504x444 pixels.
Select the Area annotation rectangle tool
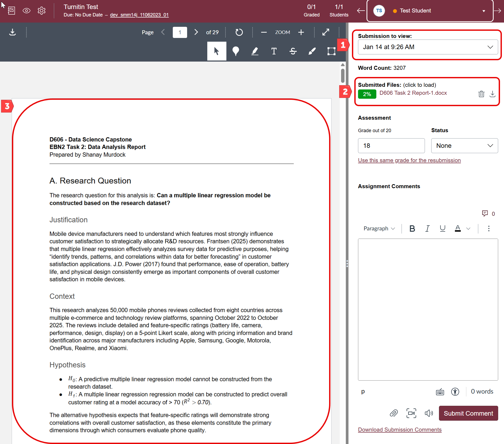(331, 51)
